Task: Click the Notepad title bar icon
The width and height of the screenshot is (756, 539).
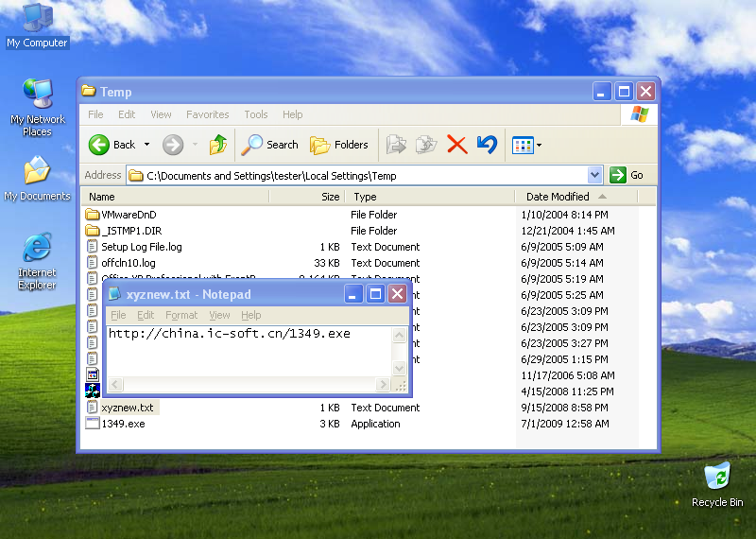Action: pos(114,294)
